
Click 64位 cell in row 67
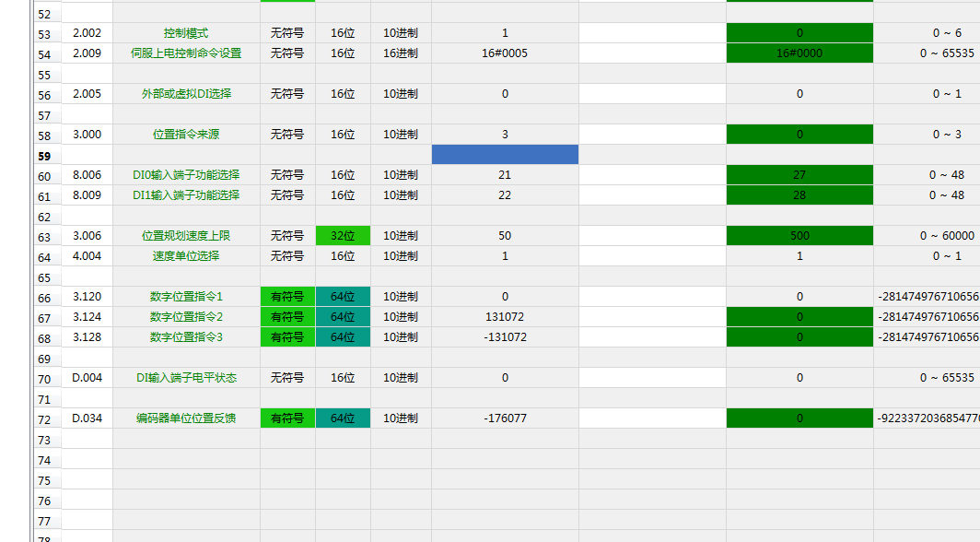coord(343,317)
